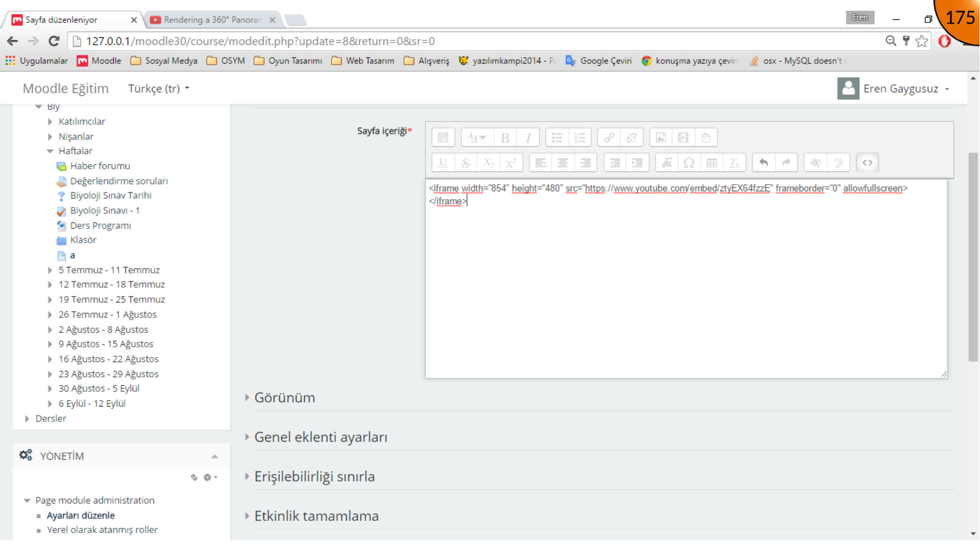Open the Web Tasarım bookmarks folder
980x551 pixels.
[363, 61]
